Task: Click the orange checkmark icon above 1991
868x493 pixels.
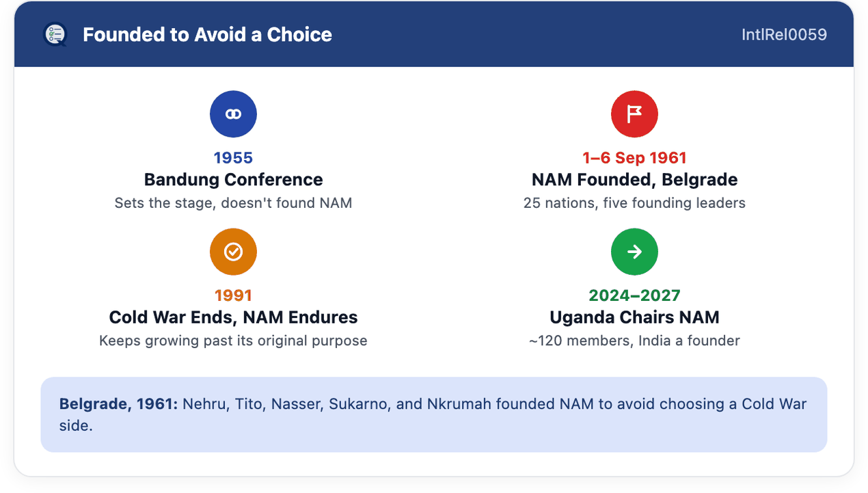Action: point(233,252)
